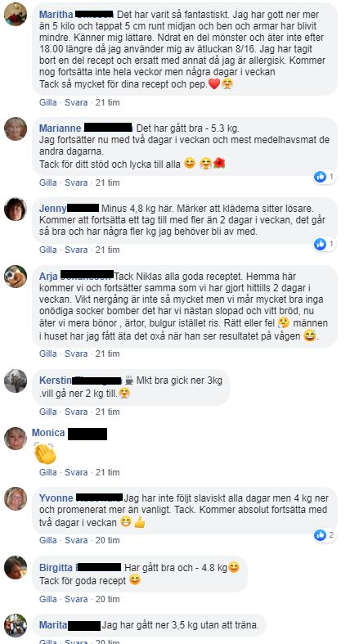Like Jenny's comment with Gilla
The height and width of the screenshot is (644, 350).
pos(48,250)
